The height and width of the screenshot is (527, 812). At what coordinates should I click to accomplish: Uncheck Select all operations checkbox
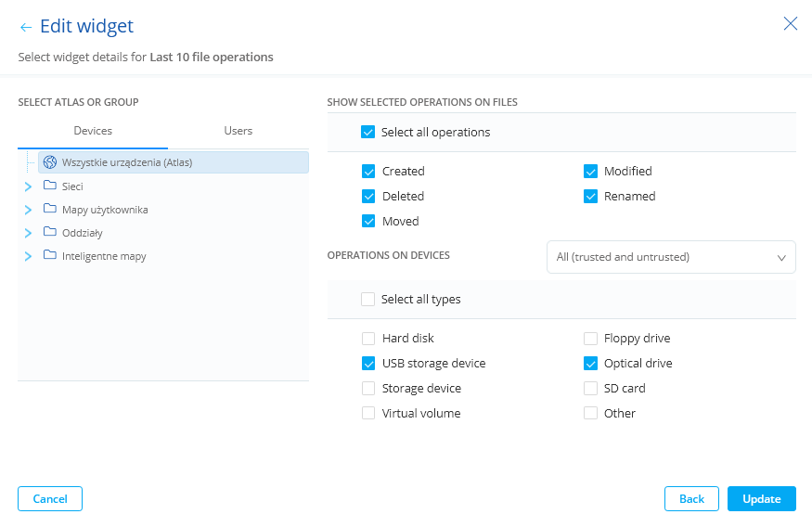point(367,132)
